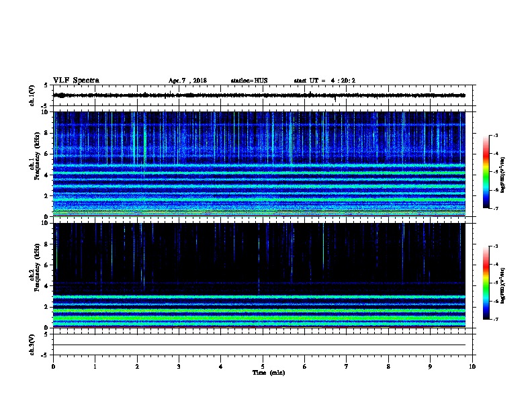Click the ch.2 frequency axis "4" tick label
Screen dimensions: 532x411
click(x=47, y=286)
